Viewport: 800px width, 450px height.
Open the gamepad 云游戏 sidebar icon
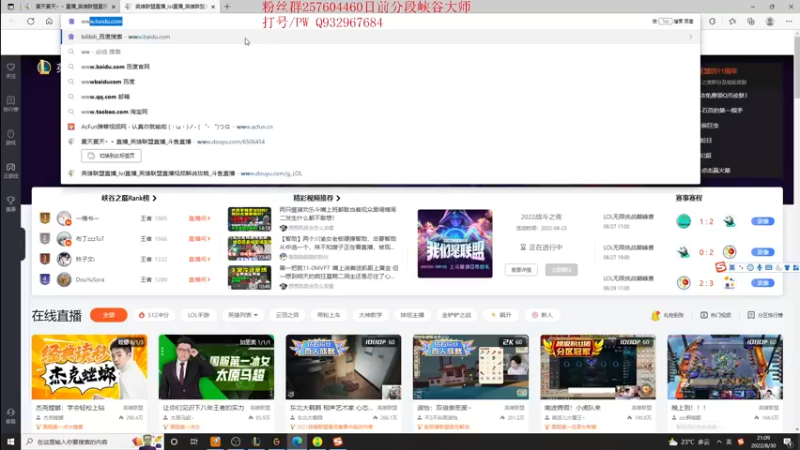(x=11, y=170)
